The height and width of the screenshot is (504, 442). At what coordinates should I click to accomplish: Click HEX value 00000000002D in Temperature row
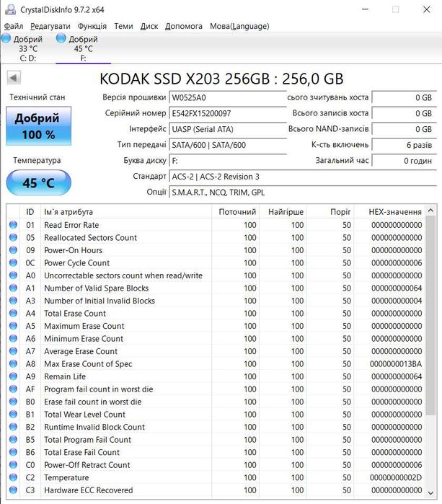(396, 477)
